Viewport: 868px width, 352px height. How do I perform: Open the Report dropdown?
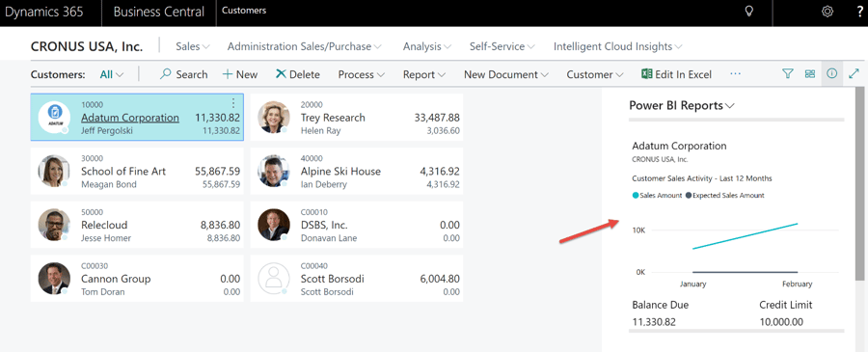[424, 74]
